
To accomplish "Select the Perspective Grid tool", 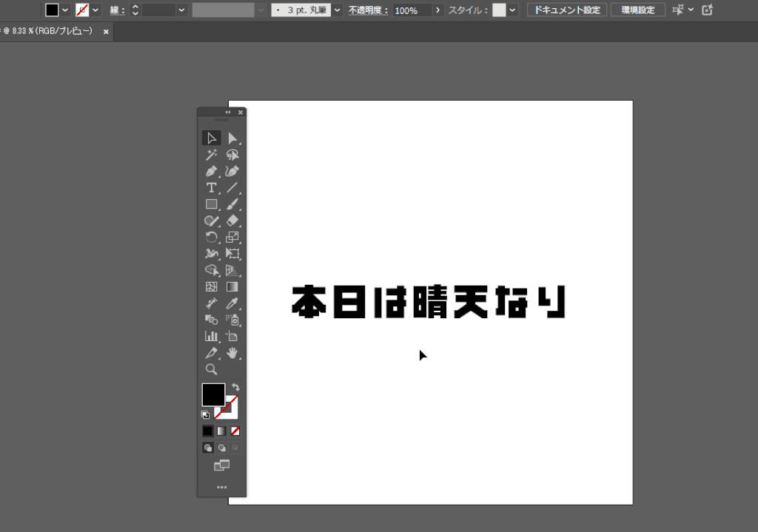I will [x=232, y=270].
